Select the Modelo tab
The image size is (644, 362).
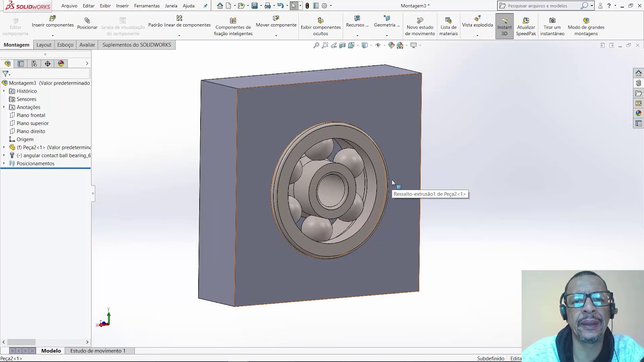pyautogui.click(x=51, y=350)
